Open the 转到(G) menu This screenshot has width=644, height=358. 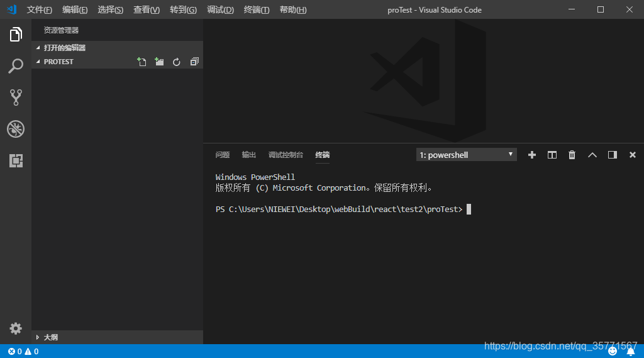tap(183, 10)
